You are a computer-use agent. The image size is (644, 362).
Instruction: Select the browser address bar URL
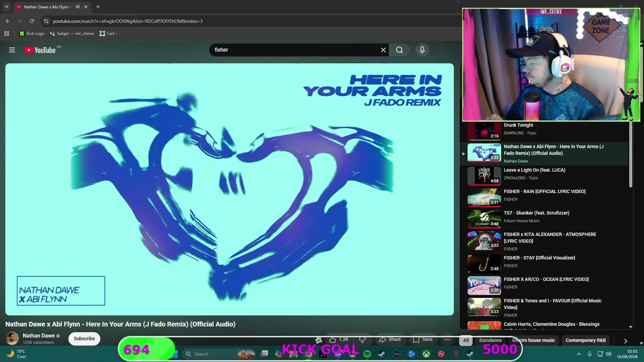(x=128, y=21)
